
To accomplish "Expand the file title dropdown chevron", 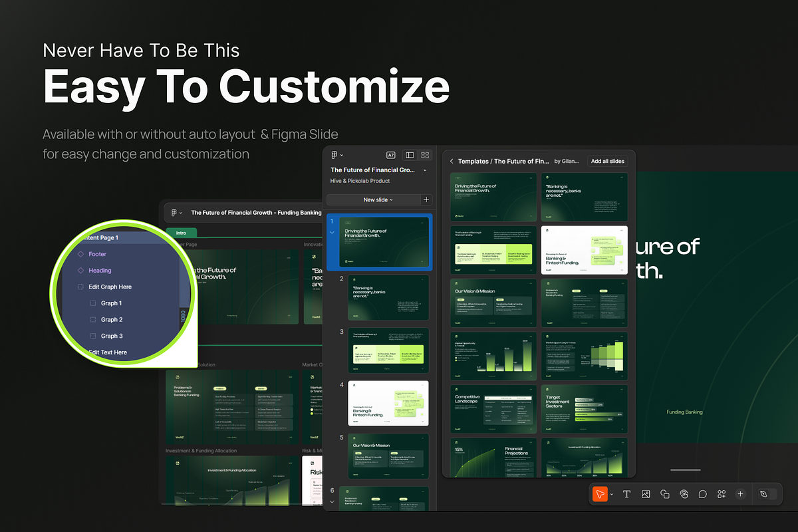I will coord(425,170).
